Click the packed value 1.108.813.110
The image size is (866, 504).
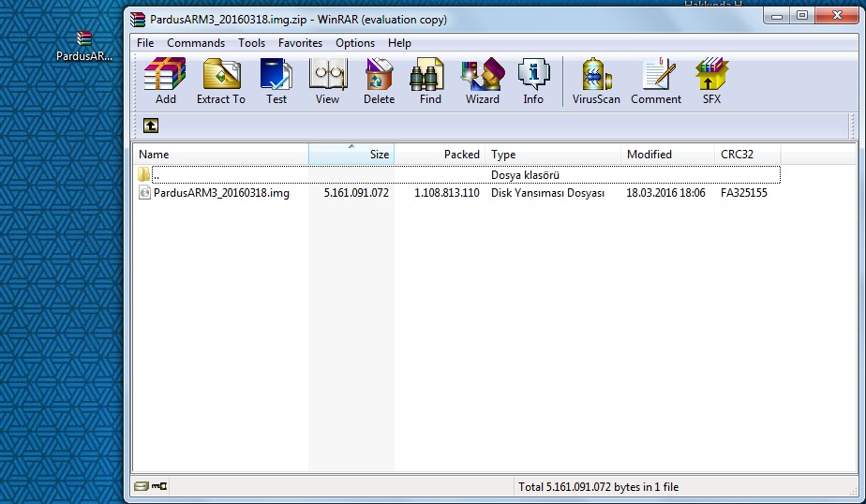click(447, 193)
